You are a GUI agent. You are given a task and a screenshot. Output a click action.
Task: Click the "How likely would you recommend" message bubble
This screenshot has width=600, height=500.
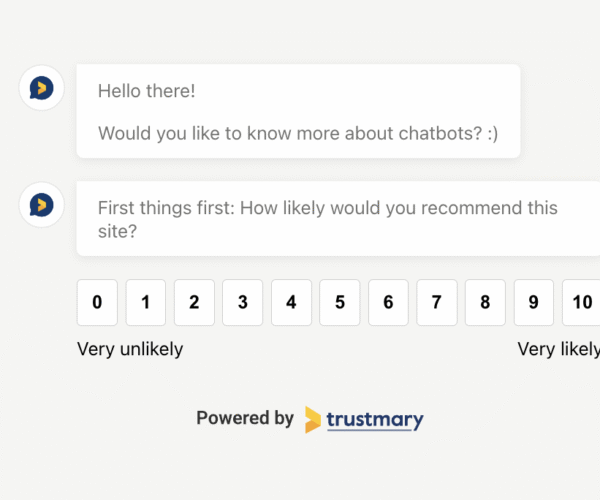(338, 218)
